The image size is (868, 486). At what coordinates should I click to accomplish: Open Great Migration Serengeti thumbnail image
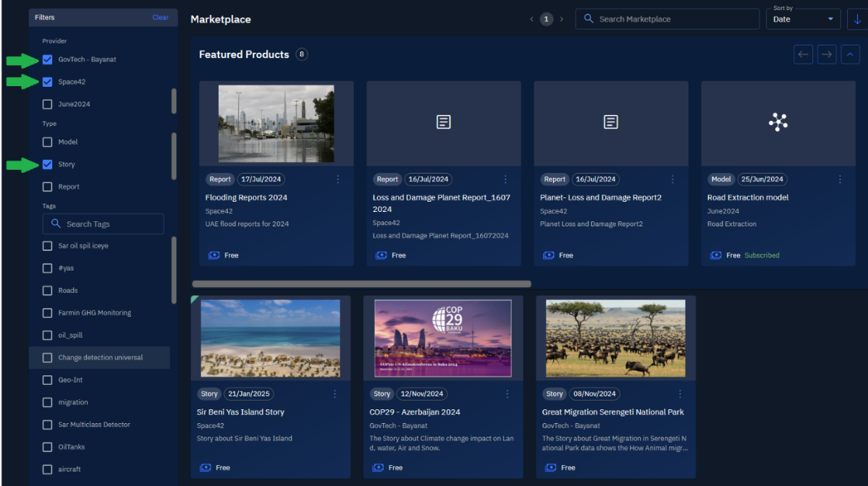(615, 338)
